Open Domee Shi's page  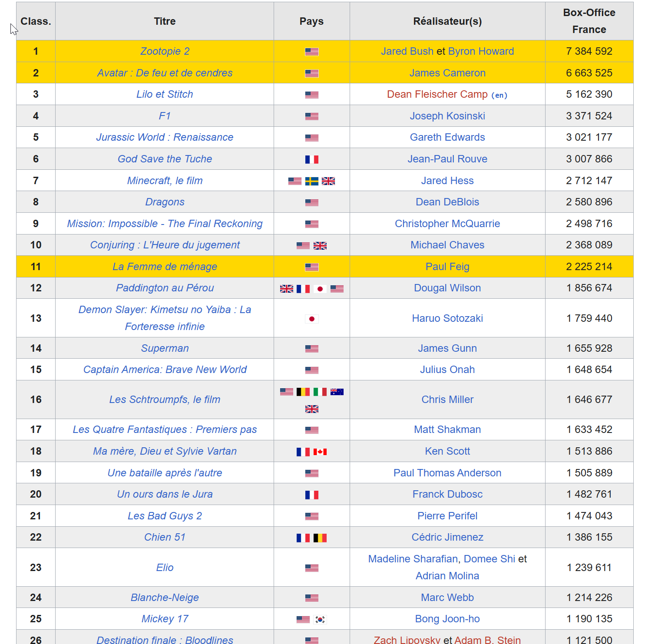click(x=490, y=559)
